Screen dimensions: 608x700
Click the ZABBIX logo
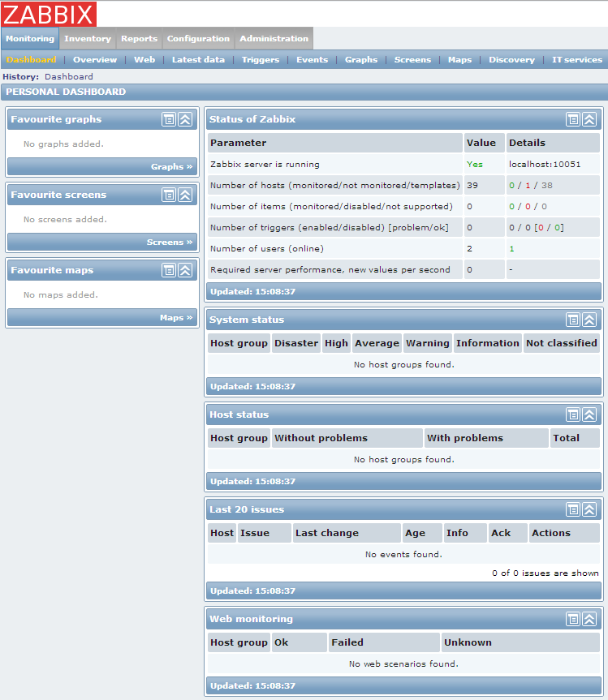click(x=49, y=14)
